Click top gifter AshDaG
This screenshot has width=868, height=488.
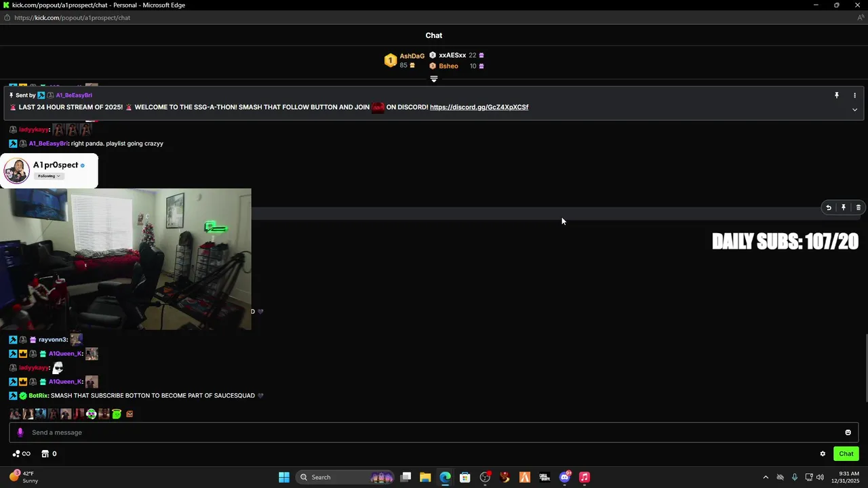coord(412,56)
